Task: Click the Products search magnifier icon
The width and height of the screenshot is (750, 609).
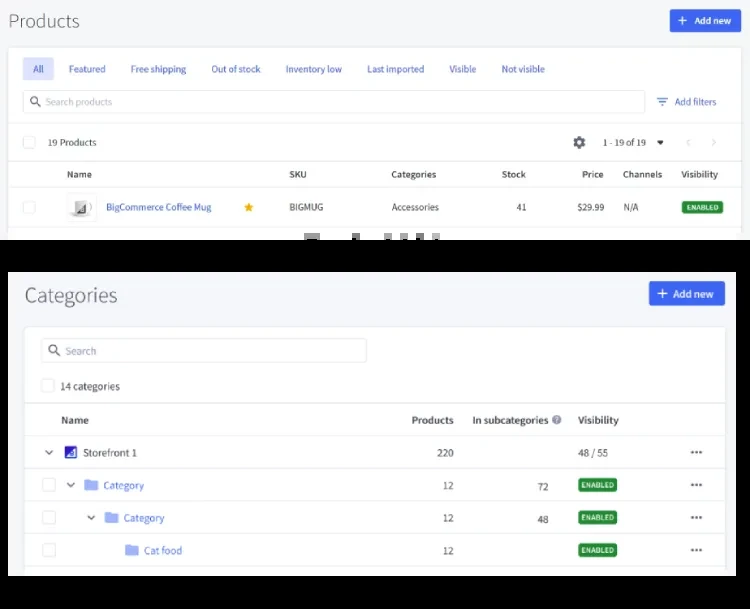Action: point(35,101)
